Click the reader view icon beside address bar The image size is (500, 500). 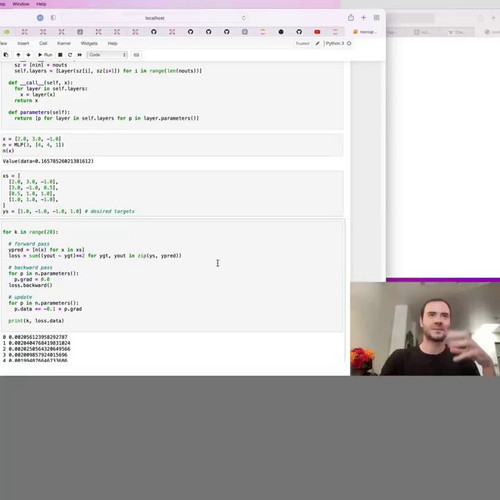pyautogui.click(x=53, y=18)
